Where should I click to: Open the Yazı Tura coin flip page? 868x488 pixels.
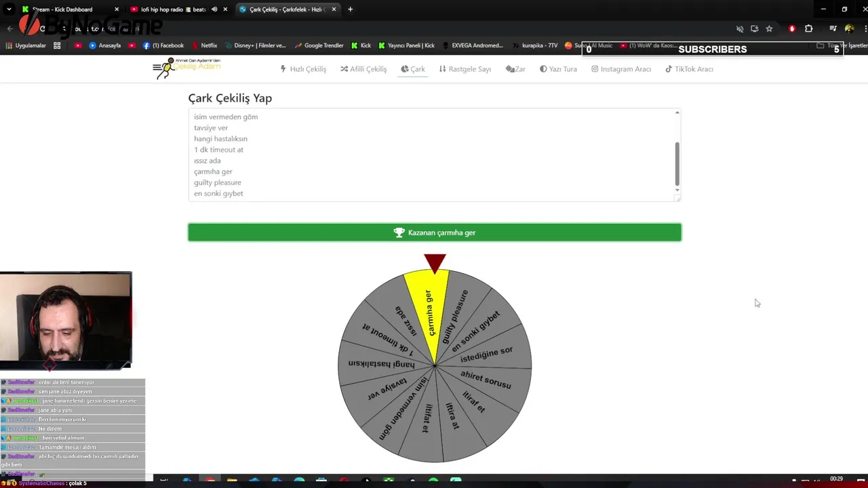click(558, 69)
